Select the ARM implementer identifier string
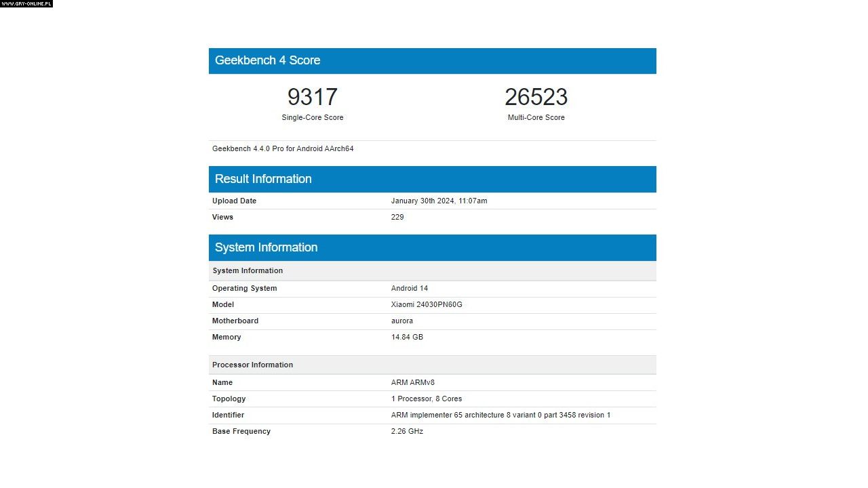The image size is (868, 488). tap(500, 415)
